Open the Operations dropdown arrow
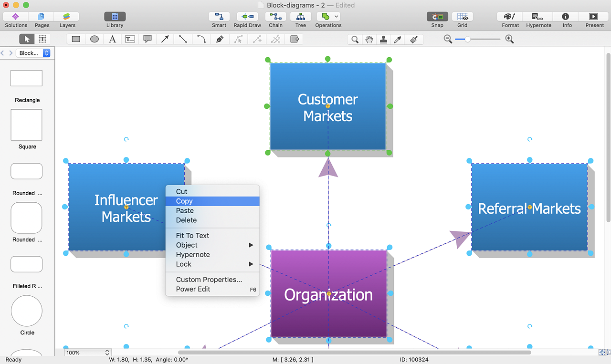 (x=337, y=17)
